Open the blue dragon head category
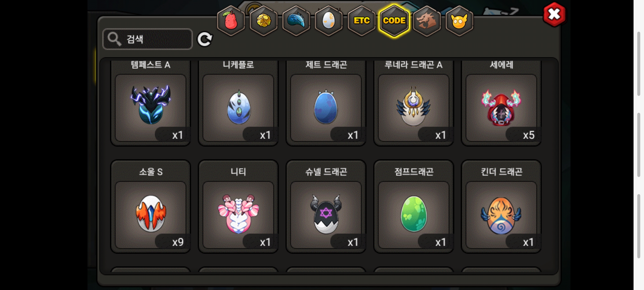 [296, 21]
